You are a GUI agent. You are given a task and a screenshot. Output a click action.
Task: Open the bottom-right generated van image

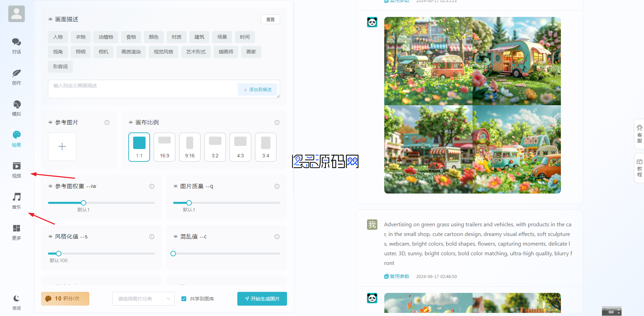pyautogui.click(x=517, y=149)
